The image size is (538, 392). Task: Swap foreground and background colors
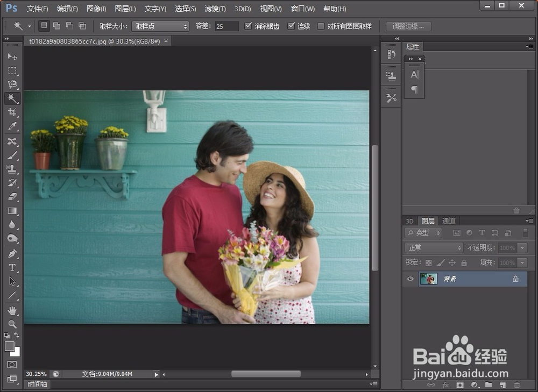point(17,335)
